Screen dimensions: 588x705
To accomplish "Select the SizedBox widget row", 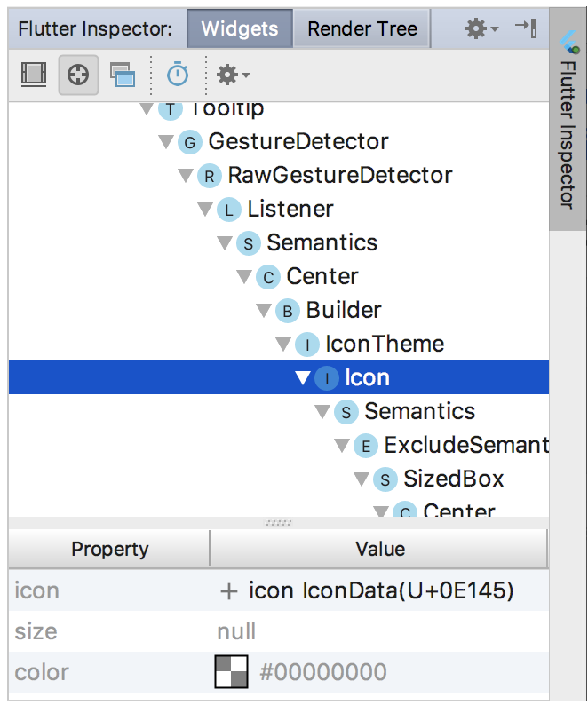I will pos(454,479).
